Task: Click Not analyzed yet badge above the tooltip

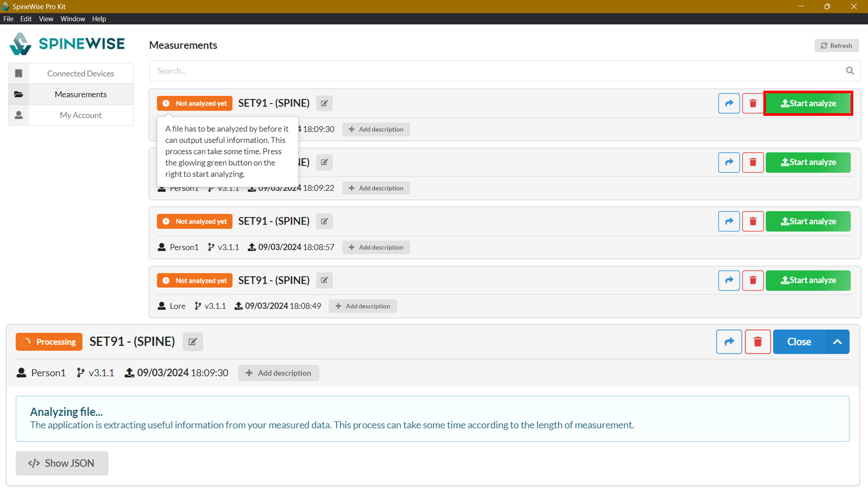Action: [x=195, y=103]
